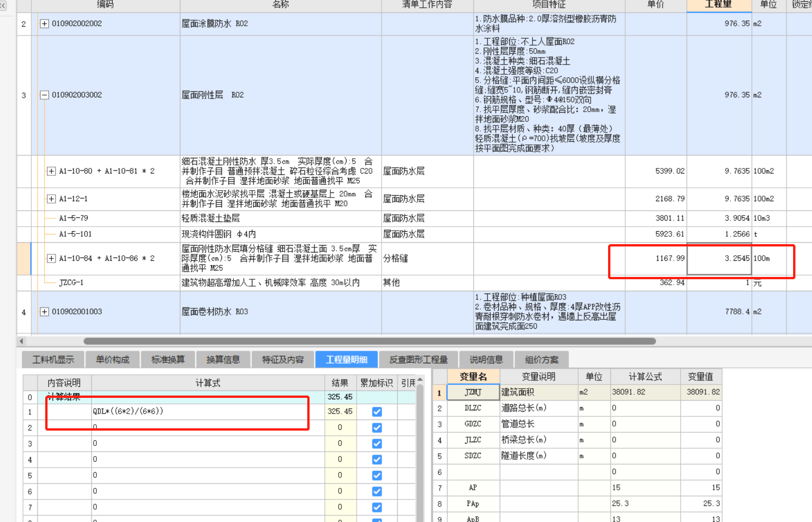
Task: Select variable row GDZC 管道总长
Action: pyautogui.click(x=577, y=424)
